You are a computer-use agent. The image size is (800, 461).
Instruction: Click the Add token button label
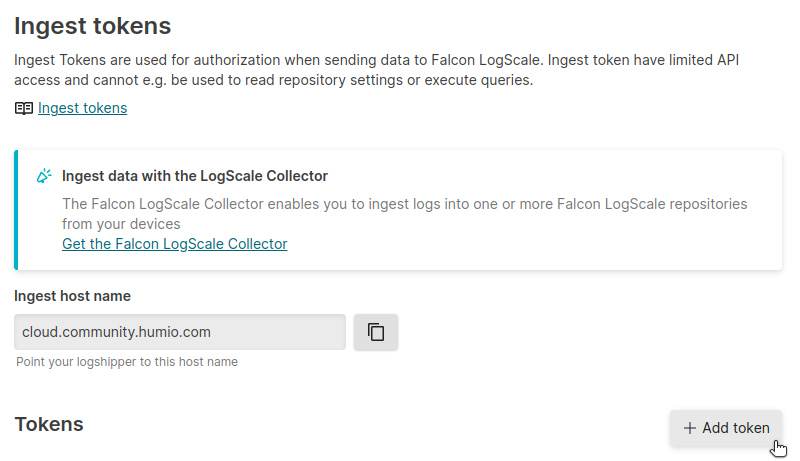pyautogui.click(x=736, y=428)
